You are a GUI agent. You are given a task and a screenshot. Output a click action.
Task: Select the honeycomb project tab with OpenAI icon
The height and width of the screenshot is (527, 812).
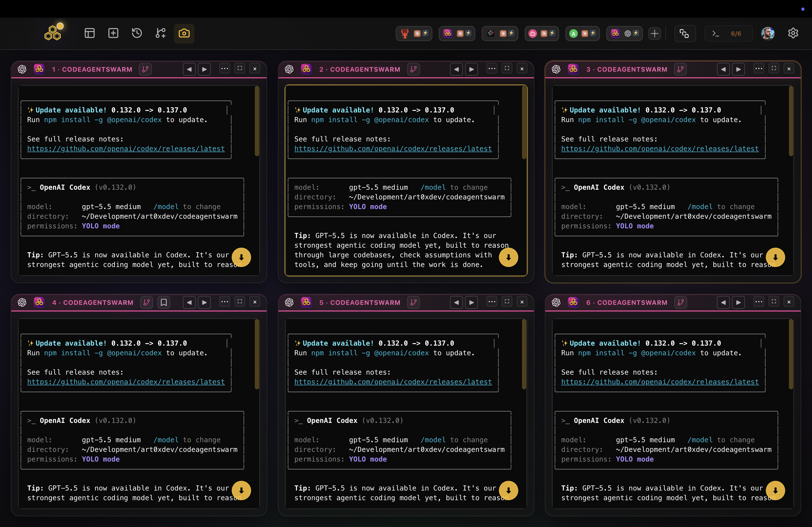coord(624,33)
